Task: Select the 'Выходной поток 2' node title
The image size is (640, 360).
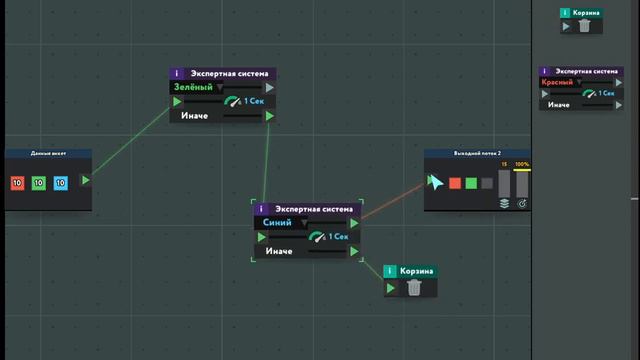Action: pos(477,153)
